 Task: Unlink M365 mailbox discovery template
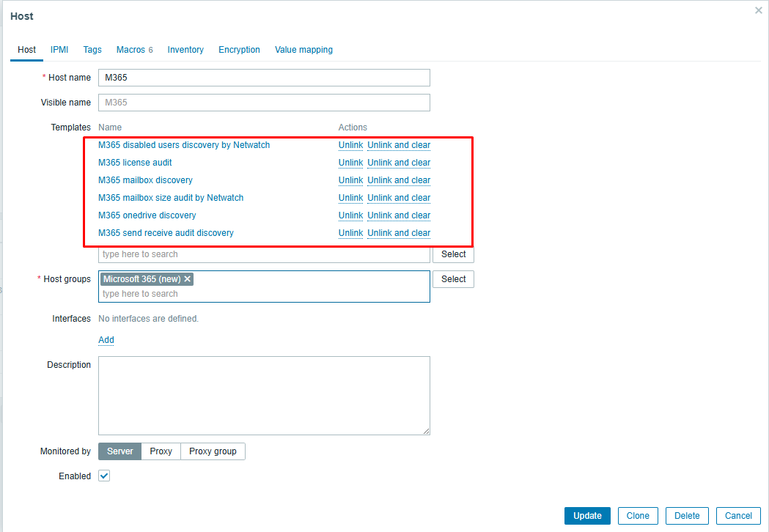coord(350,180)
